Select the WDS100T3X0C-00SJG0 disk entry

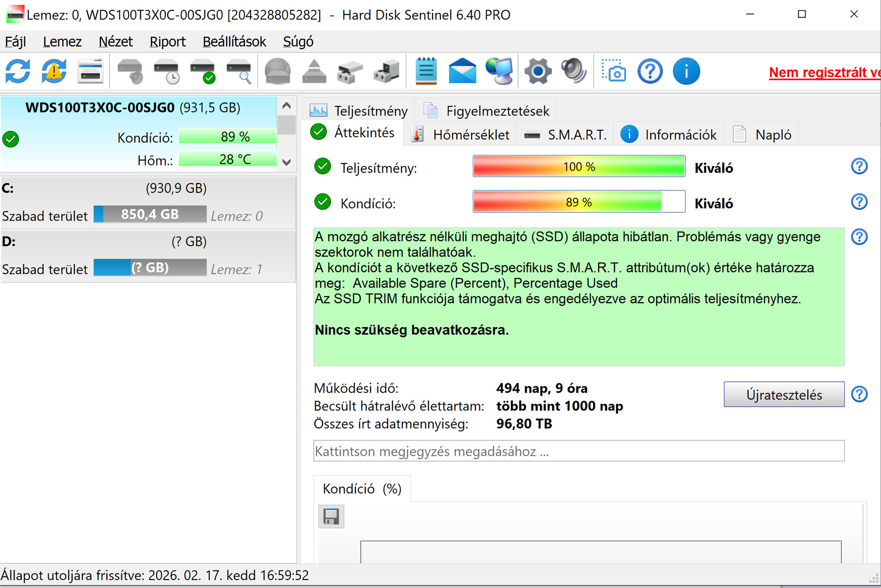pos(139,134)
